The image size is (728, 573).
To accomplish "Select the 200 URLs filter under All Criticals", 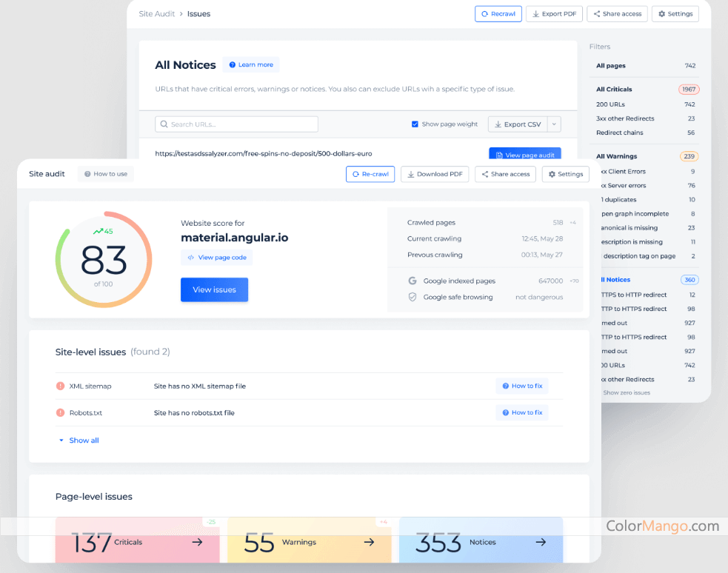I will (x=645, y=104).
